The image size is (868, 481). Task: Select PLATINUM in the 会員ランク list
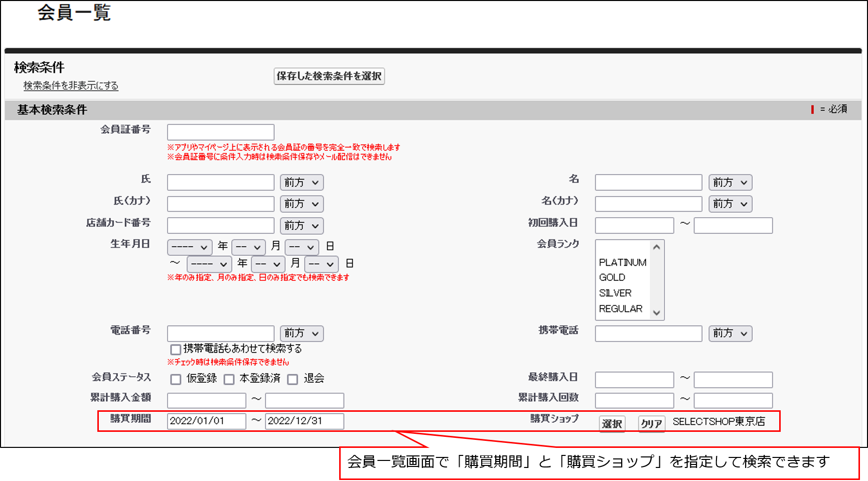(622, 262)
